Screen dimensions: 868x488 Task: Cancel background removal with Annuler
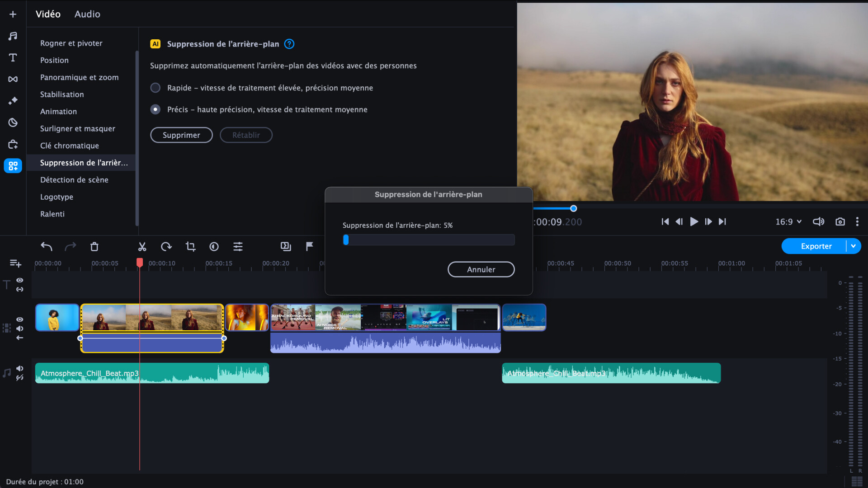pyautogui.click(x=481, y=269)
